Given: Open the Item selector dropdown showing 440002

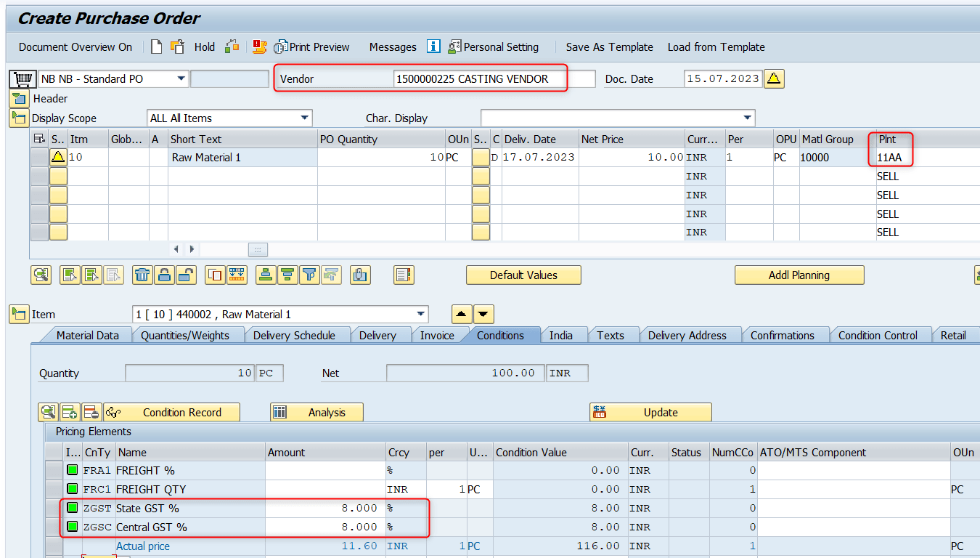Looking at the screenshot, I should pos(421,315).
